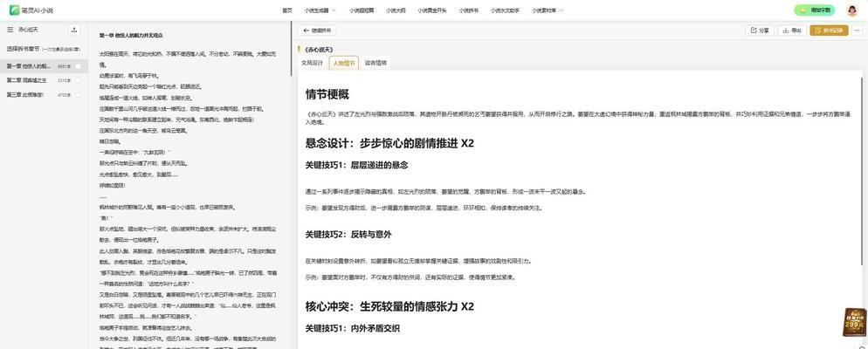Go to 首页 in the top navigation
Viewport: 868px width, 349px height.
[x=286, y=10]
